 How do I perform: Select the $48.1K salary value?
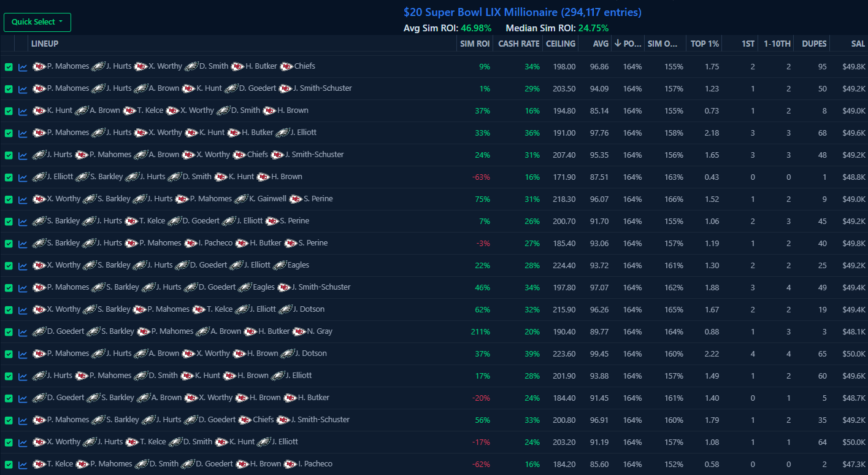854,331
